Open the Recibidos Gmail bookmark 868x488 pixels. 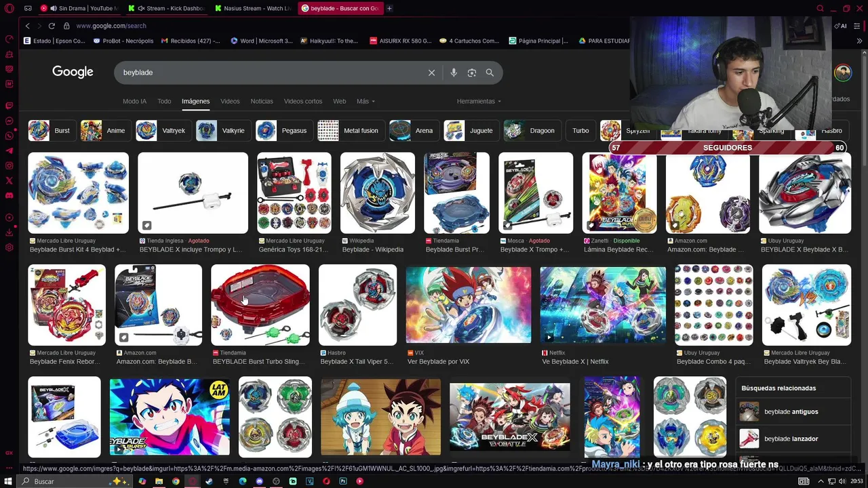pyautogui.click(x=191, y=41)
